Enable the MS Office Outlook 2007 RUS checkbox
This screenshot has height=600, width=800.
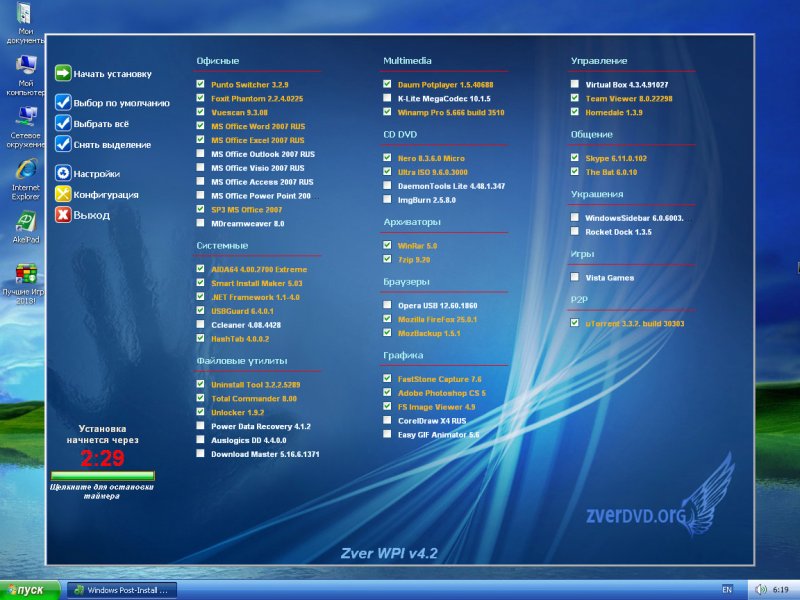[201, 154]
